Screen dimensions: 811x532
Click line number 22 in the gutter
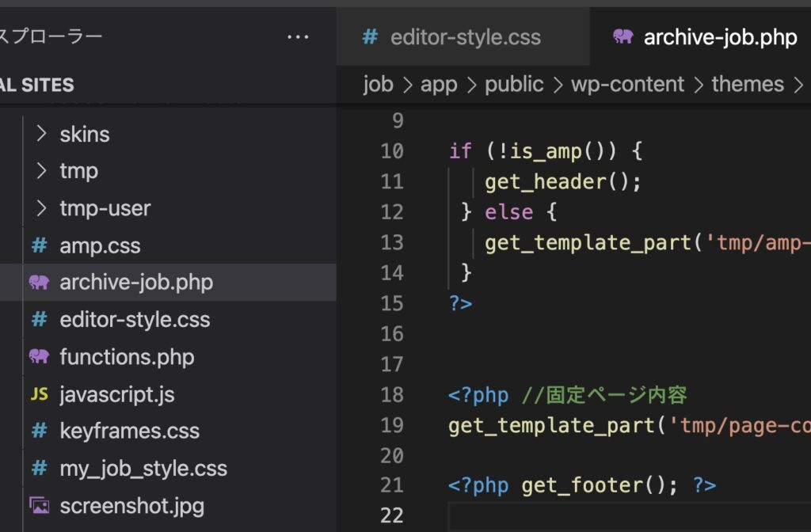tap(392, 515)
